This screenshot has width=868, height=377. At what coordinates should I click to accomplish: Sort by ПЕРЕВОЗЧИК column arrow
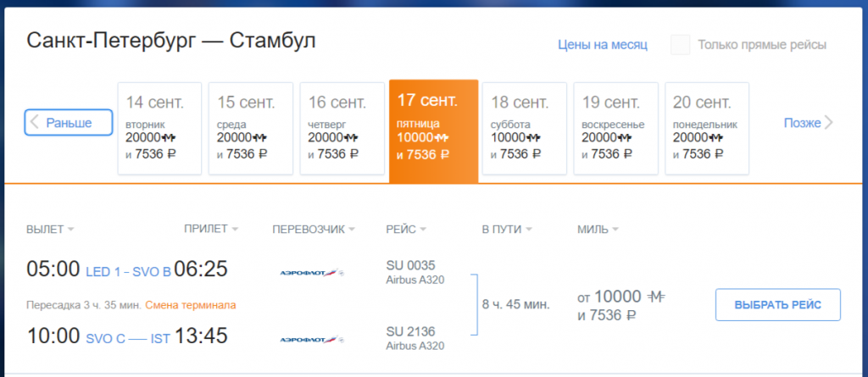coord(351,230)
